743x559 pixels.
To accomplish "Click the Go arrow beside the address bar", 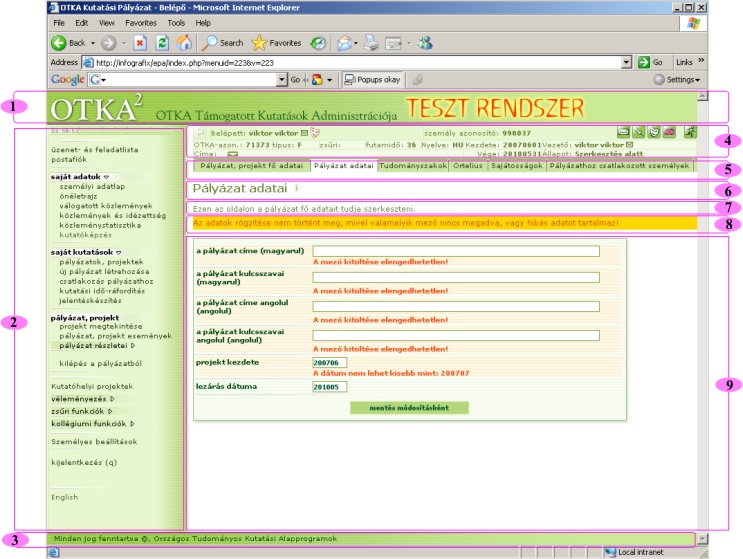I will (643, 62).
